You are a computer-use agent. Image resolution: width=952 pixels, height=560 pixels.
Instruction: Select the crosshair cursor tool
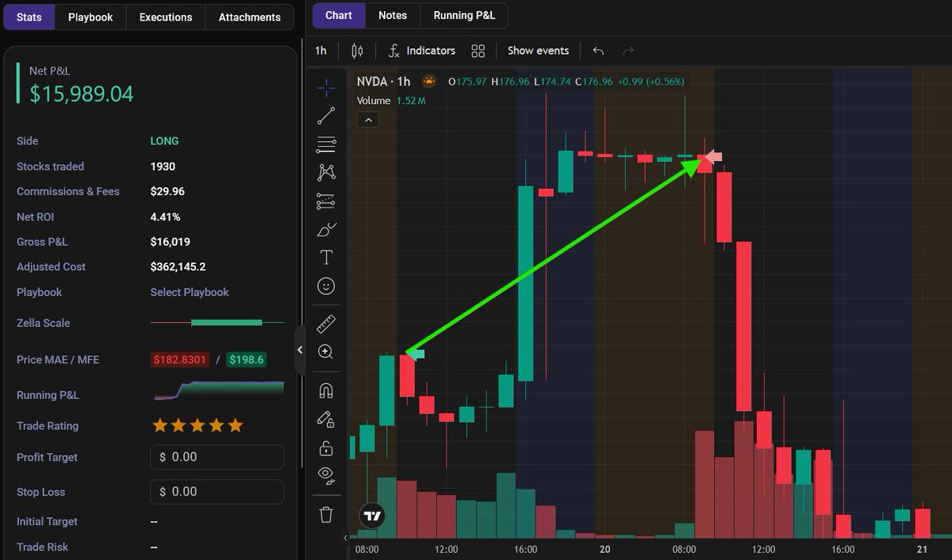[326, 87]
